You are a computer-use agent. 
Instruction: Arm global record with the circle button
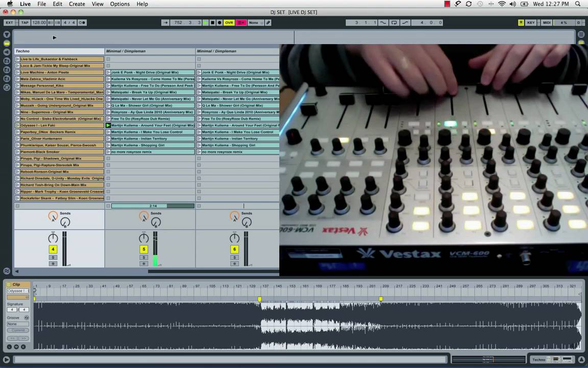click(x=220, y=22)
